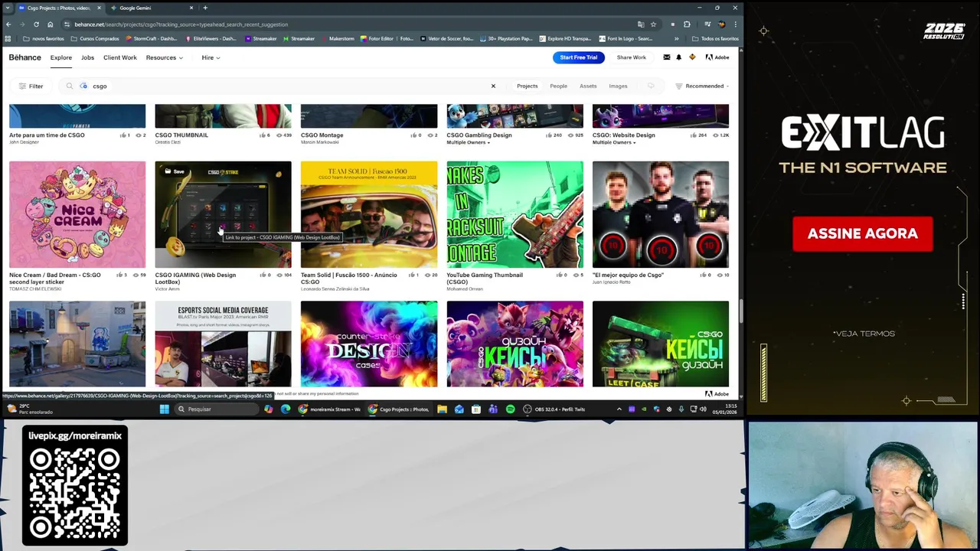Click the Adobe logo in header
This screenshot has width=980, height=551.
coord(717,57)
